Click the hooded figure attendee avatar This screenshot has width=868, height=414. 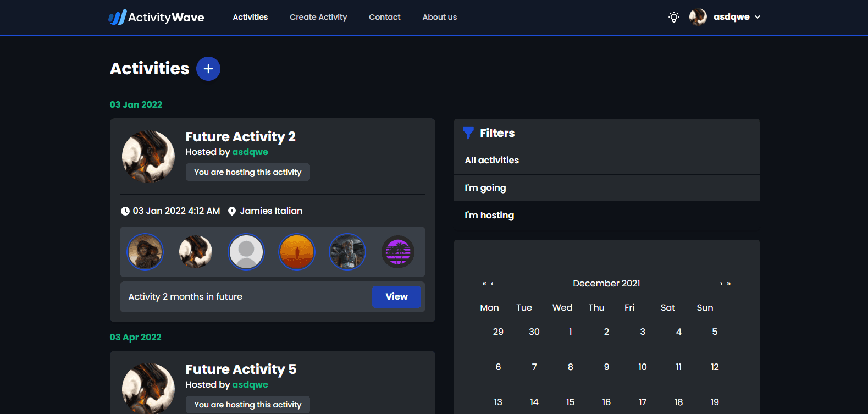click(x=145, y=252)
